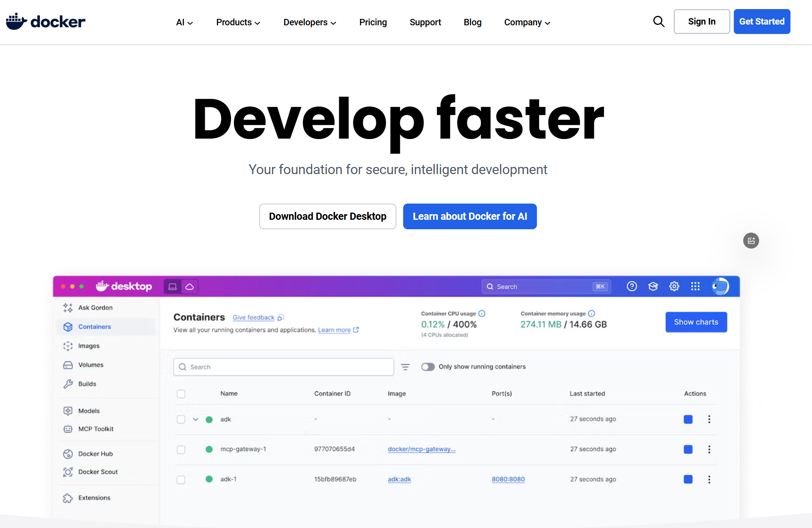This screenshot has width=812, height=528.
Task: Click the Images icon in sidebar
Action: coord(68,346)
